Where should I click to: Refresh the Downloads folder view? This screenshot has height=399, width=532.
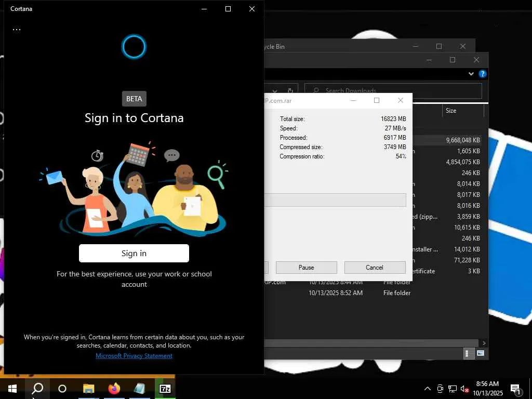(290, 90)
